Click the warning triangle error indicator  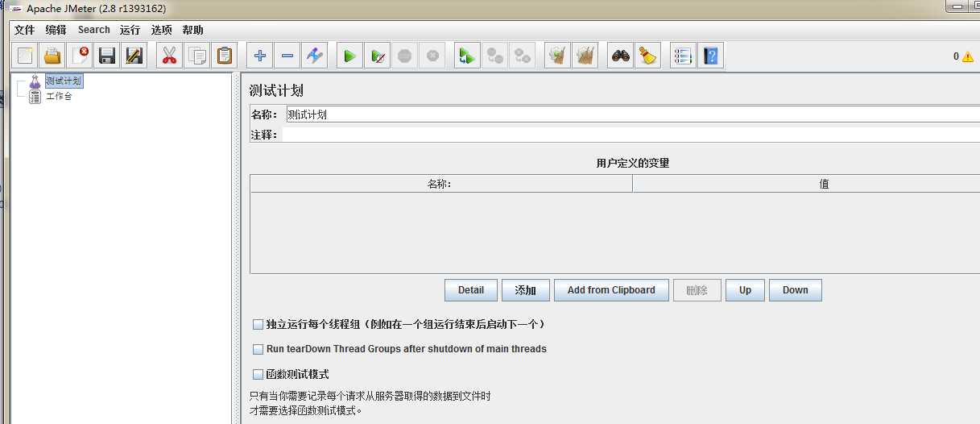[967, 56]
